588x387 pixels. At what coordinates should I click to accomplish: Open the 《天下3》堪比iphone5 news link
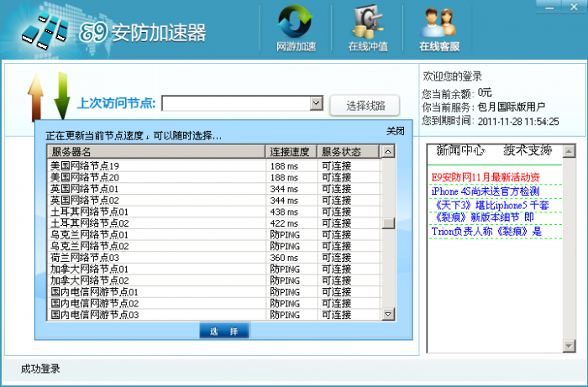click(491, 206)
